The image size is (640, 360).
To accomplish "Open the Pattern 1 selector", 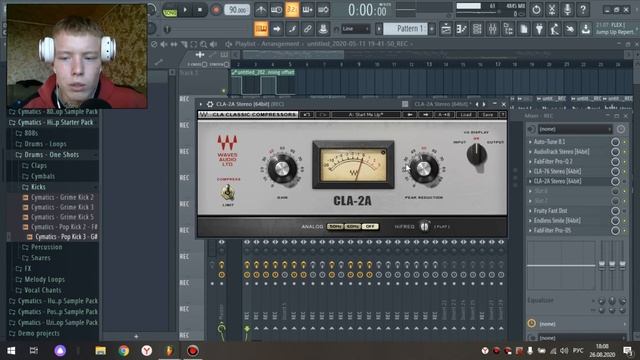I will (x=406, y=29).
